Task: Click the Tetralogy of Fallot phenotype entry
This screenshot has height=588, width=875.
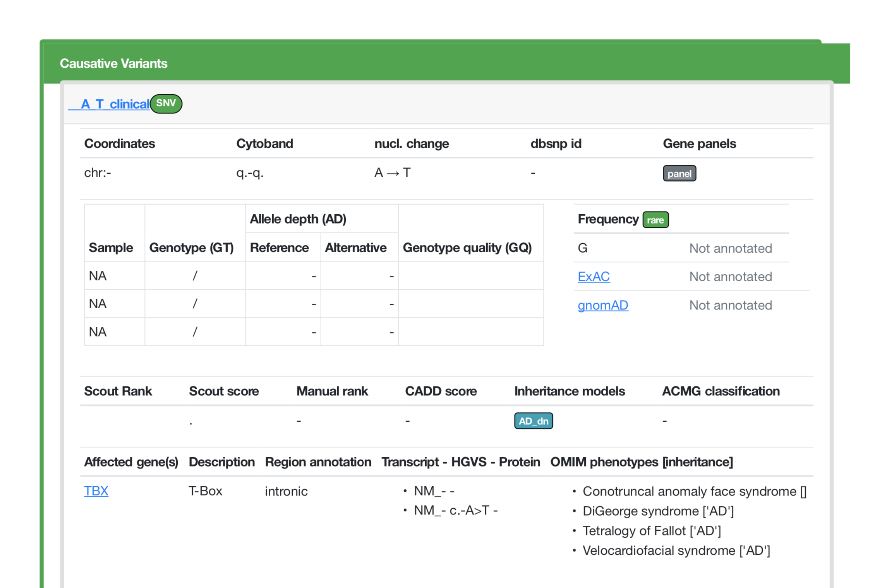Action: (x=652, y=531)
